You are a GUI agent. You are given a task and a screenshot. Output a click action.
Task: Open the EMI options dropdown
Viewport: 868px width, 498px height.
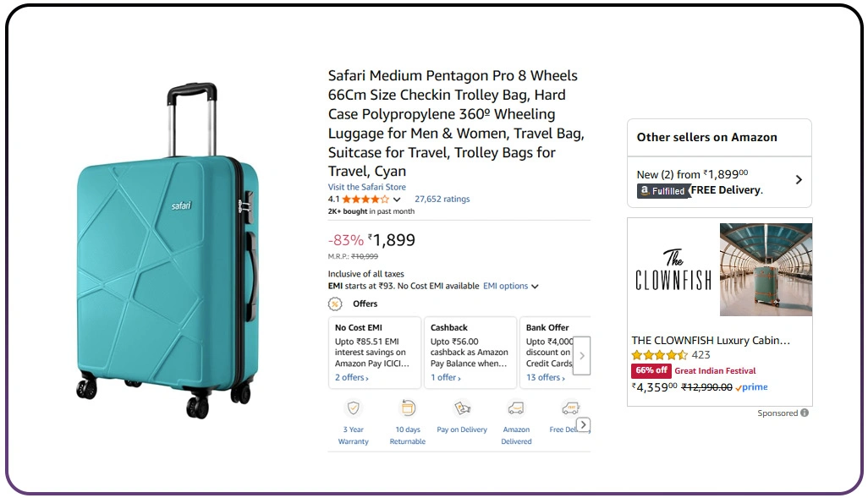510,287
